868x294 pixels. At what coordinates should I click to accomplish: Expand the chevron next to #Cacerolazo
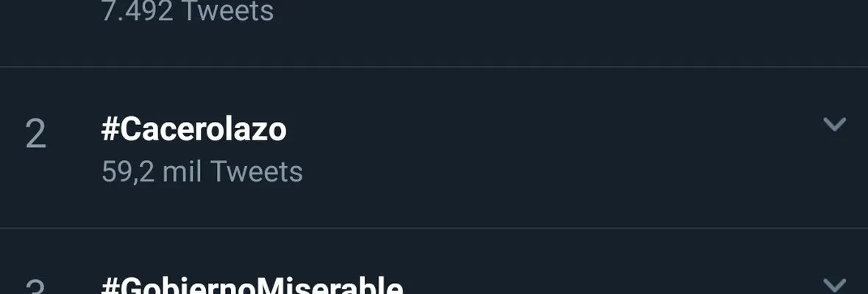834,125
